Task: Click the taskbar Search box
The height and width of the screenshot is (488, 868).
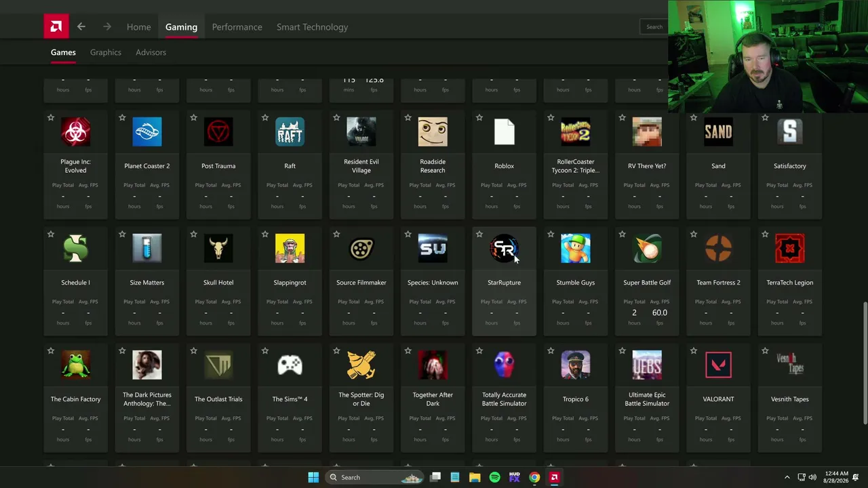Action: click(x=375, y=477)
